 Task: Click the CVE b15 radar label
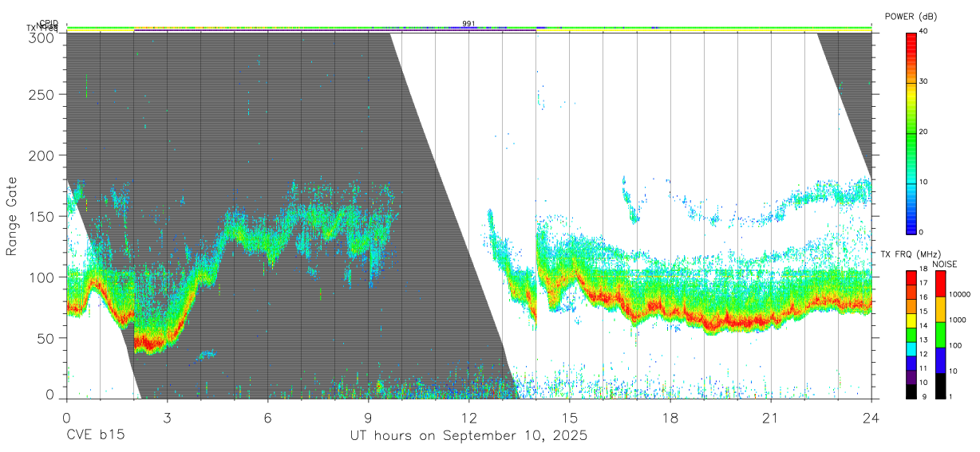pyautogui.click(x=94, y=436)
